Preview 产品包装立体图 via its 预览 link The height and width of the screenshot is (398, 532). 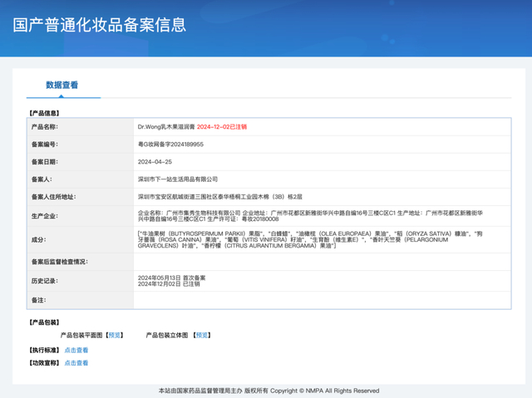point(202,336)
